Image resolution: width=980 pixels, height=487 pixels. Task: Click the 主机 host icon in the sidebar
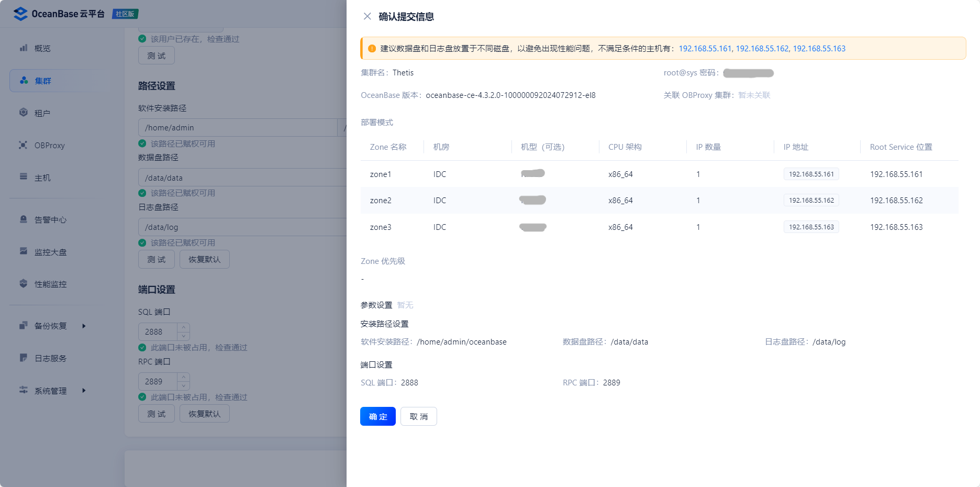coord(24,177)
